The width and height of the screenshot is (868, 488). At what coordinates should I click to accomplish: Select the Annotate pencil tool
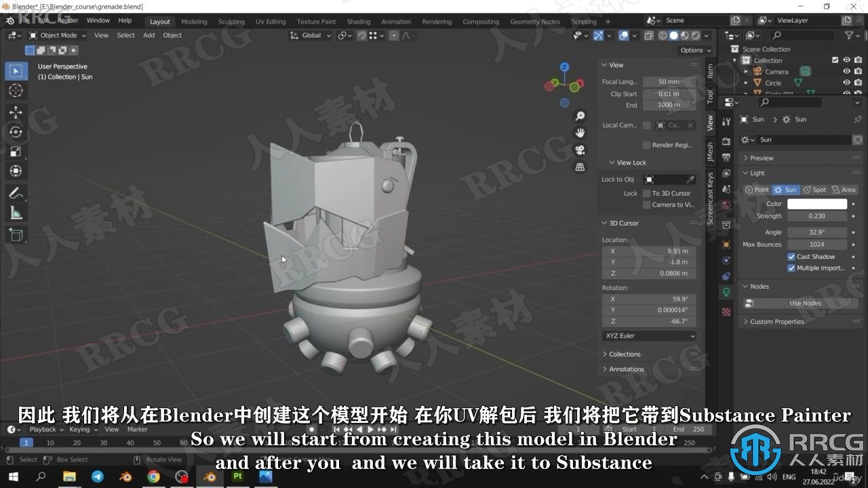[16, 193]
